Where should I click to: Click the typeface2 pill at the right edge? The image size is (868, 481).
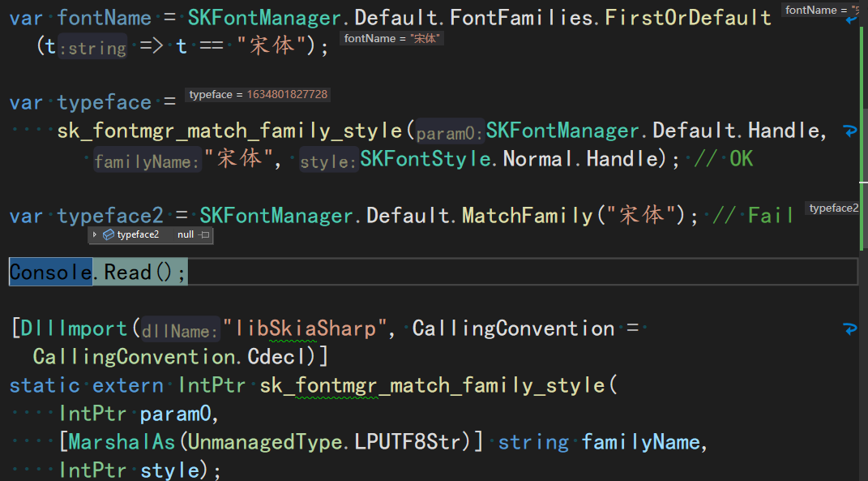tap(833, 208)
